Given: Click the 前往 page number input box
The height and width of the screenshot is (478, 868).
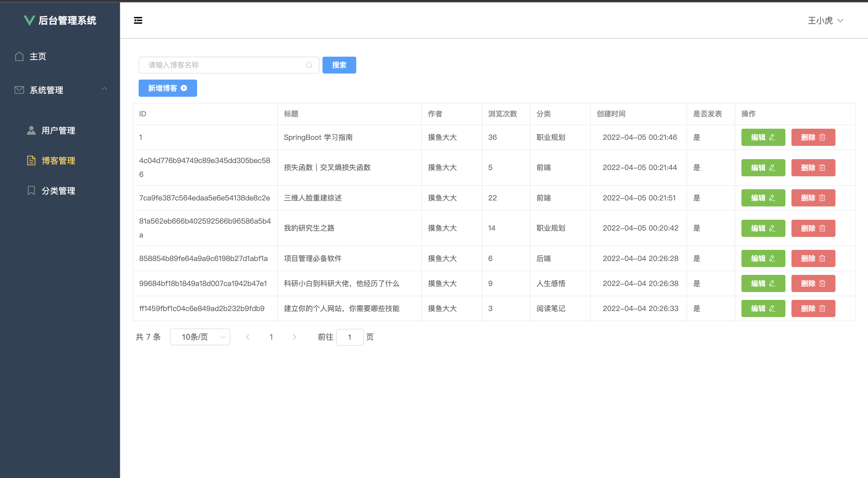Looking at the screenshot, I should click(x=349, y=337).
